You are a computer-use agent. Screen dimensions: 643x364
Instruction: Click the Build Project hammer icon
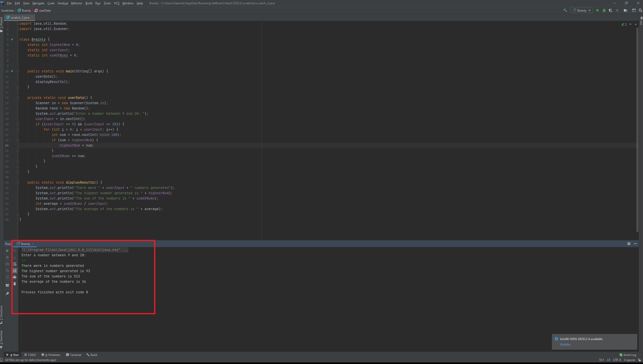(x=565, y=10)
